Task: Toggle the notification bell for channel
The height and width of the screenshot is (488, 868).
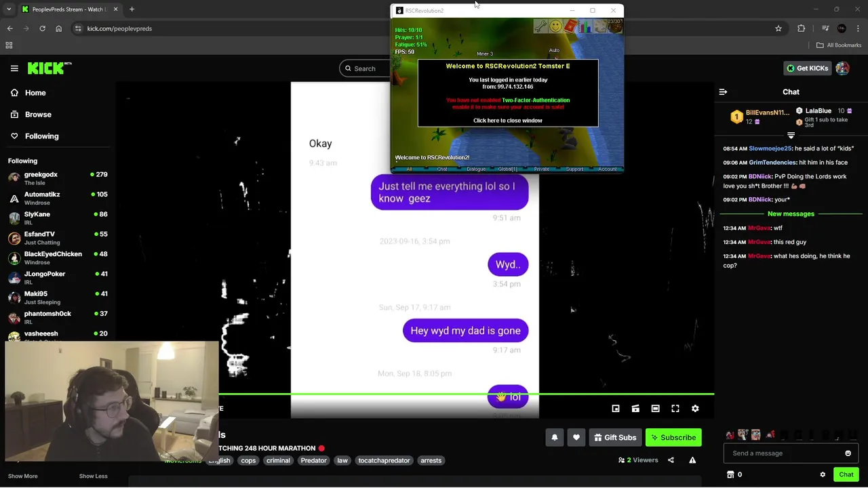Action: tap(554, 437)
